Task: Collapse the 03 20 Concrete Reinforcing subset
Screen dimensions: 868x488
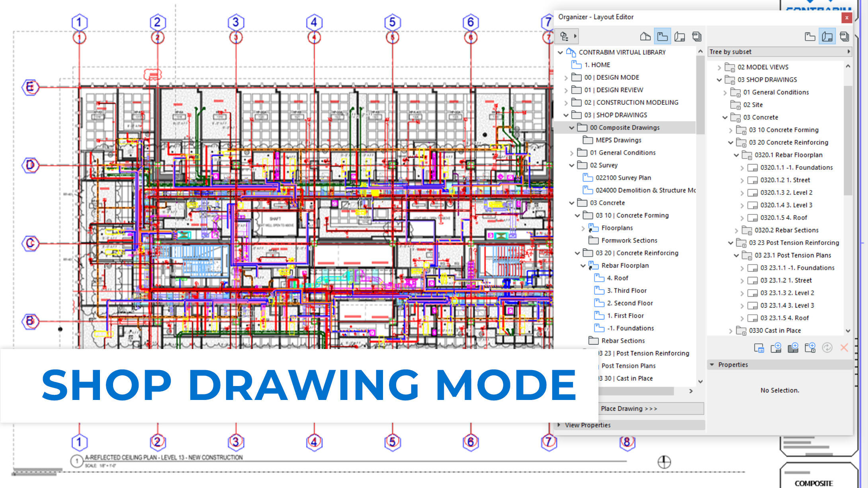Action: (x=730, y=143)
